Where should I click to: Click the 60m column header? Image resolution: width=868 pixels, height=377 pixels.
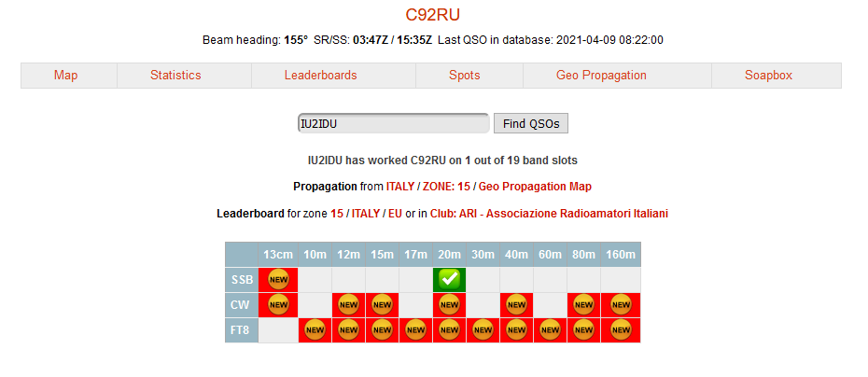coord(550,255)
